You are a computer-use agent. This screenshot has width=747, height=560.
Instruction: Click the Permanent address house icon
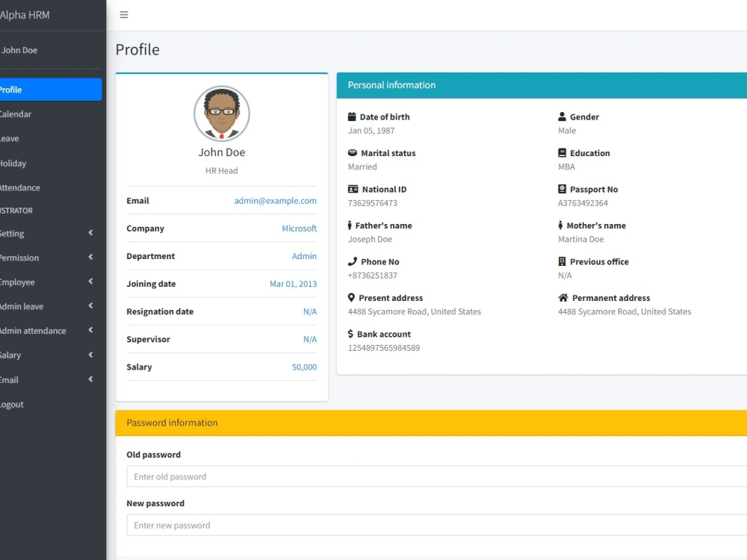click(563, 298)
